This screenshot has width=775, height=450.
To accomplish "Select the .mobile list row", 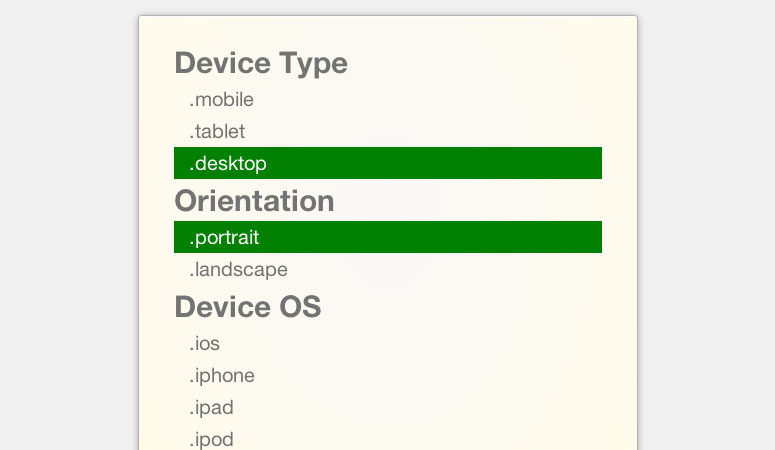I will point(388,99).
